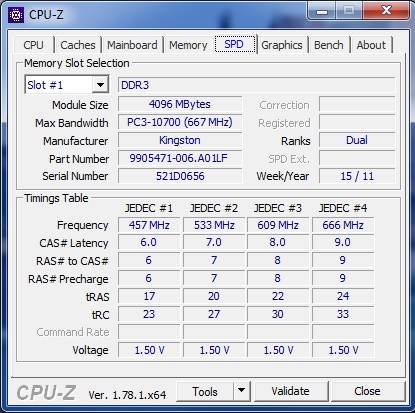Screen dimensions: 415x413
Task: Open the Tools dropdown arrow
Action: [242, 391]
